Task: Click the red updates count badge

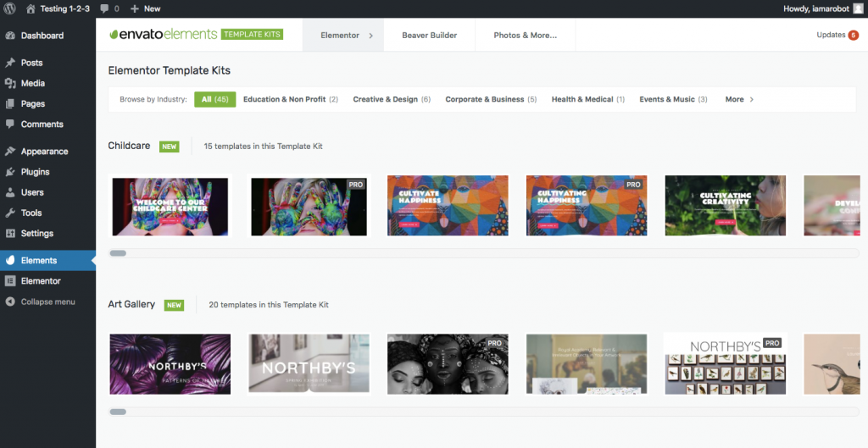Action: point(853,36)
